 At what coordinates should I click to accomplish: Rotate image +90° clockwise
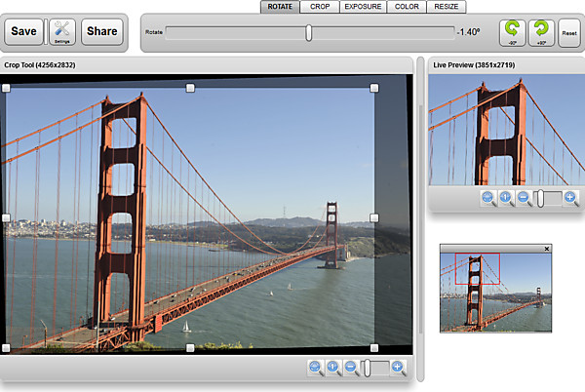[x=541, y=32]
